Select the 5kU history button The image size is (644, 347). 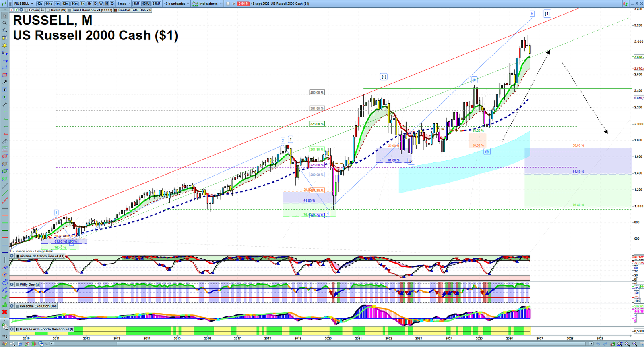pos(136,4)
